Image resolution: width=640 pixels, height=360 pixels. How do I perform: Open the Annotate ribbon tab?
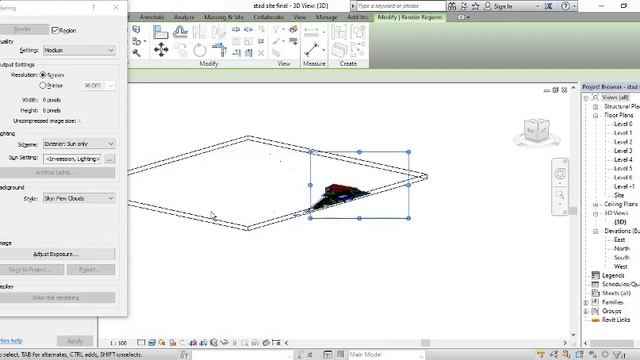pyautogui.click(x=152, y=17)
